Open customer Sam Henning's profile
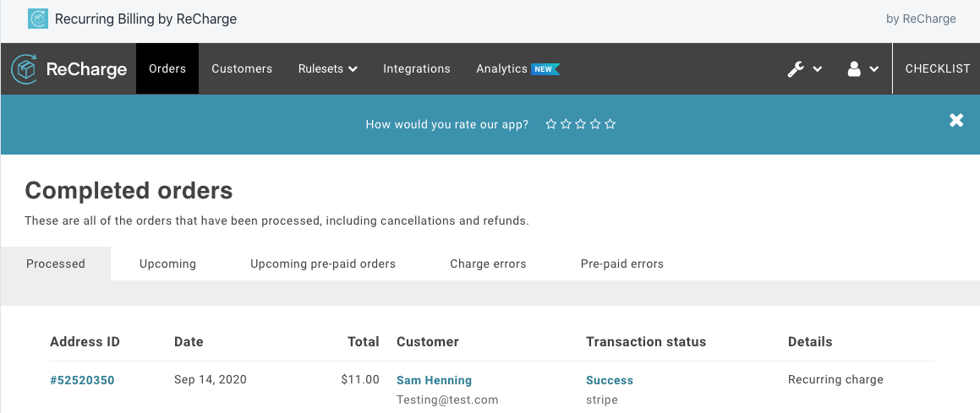Image resolution: width=980 pixels, height=413 pixels. pos(434,380)
